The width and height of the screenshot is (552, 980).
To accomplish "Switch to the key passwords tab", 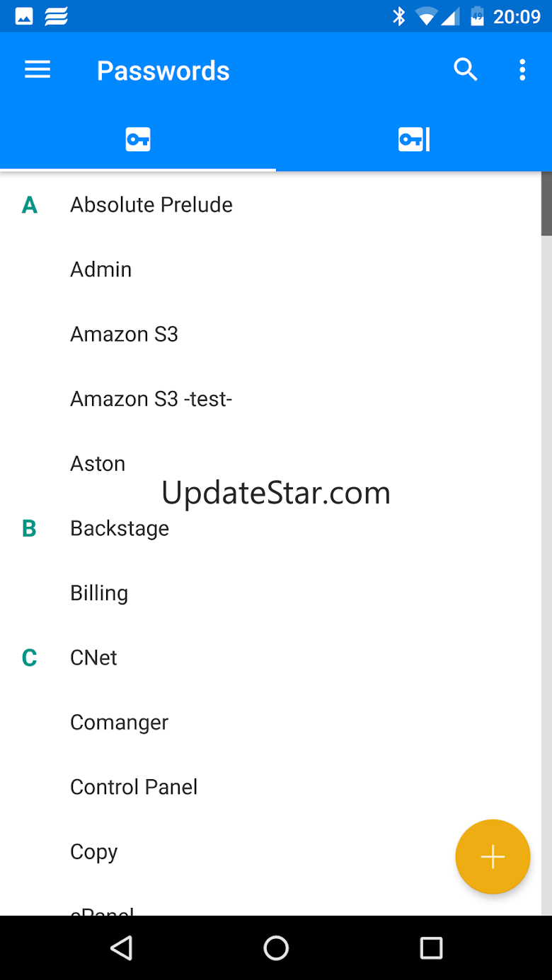I will (138, 140).
